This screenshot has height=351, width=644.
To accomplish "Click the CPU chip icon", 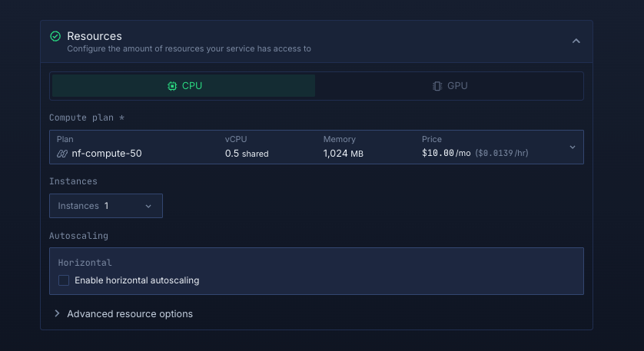I will (172, 86).
